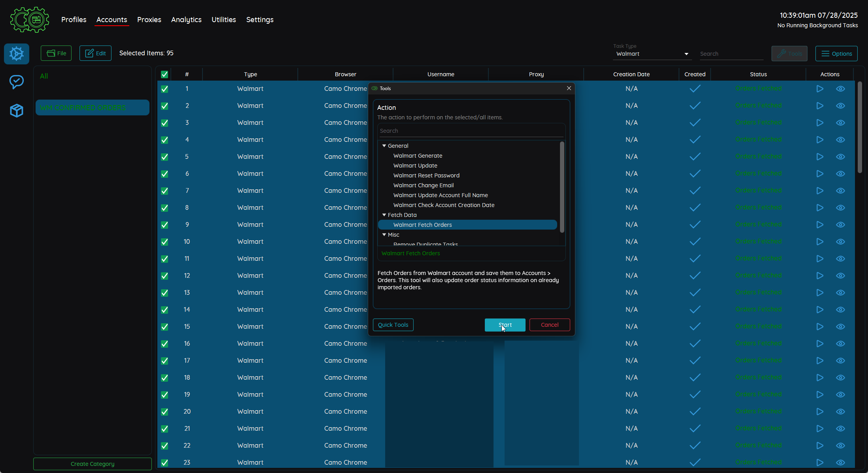Screen dimensions: 868x473
Task: Open the Task Type Walmart dropdown
Action: [x=652, y=54]
